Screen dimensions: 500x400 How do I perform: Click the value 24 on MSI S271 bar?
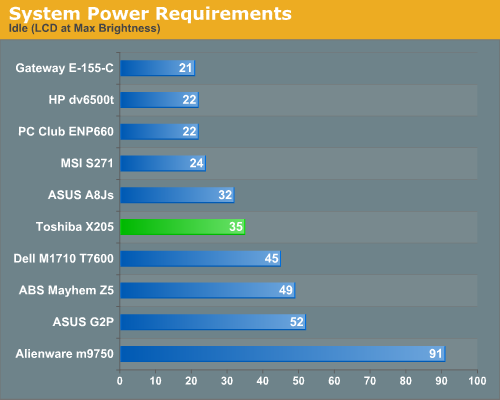[197, 163]
